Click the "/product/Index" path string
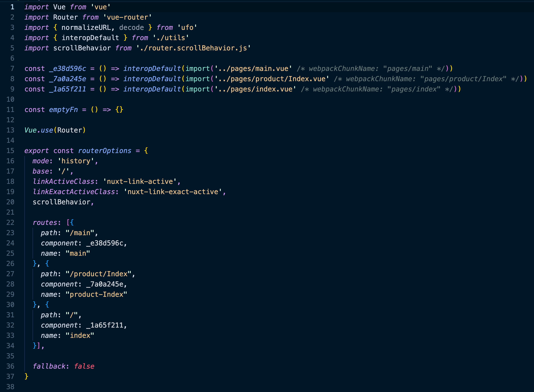This screenshot has height=392, width=534. [x=99, y=274]
